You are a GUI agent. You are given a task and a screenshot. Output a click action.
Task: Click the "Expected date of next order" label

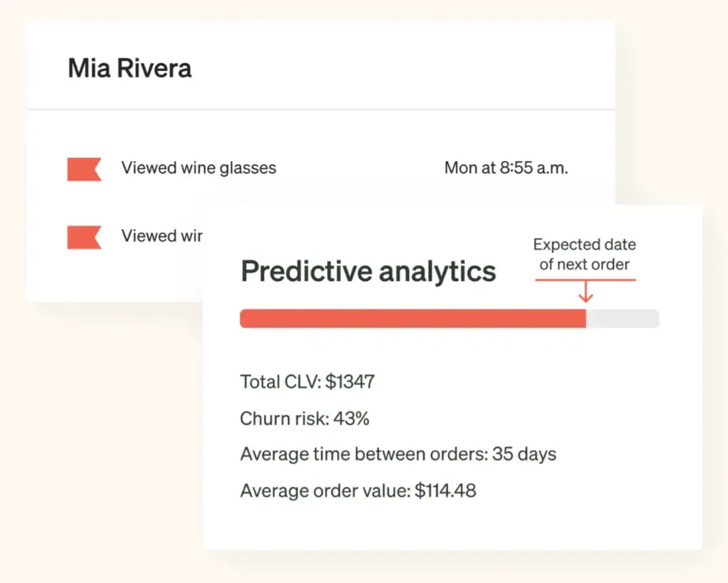click(585, 254)
